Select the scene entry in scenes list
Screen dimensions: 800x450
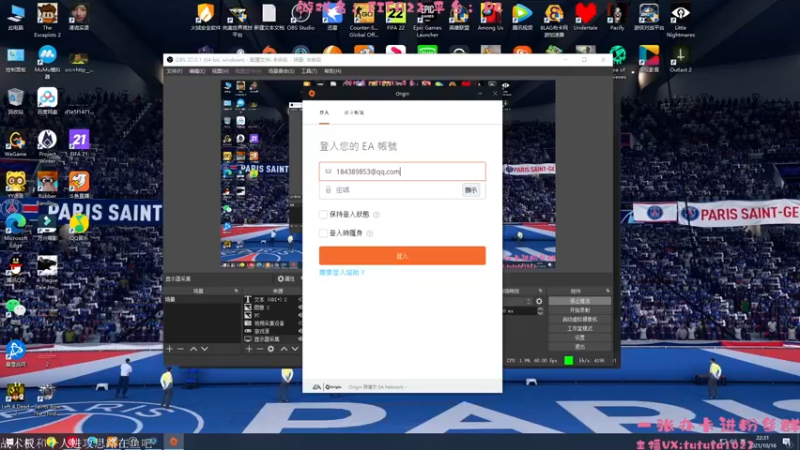tap(202, 299)
